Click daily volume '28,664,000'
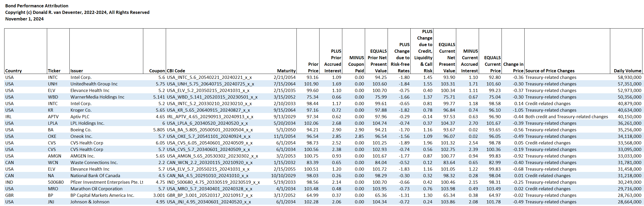644x206 pixels. pyautogui.click(x=629, y=202)
